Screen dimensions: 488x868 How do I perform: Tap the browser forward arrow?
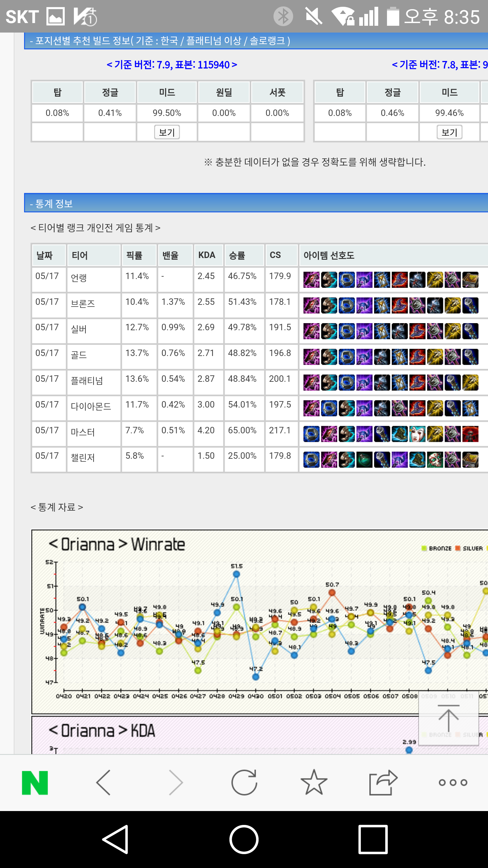click(176, 783)
